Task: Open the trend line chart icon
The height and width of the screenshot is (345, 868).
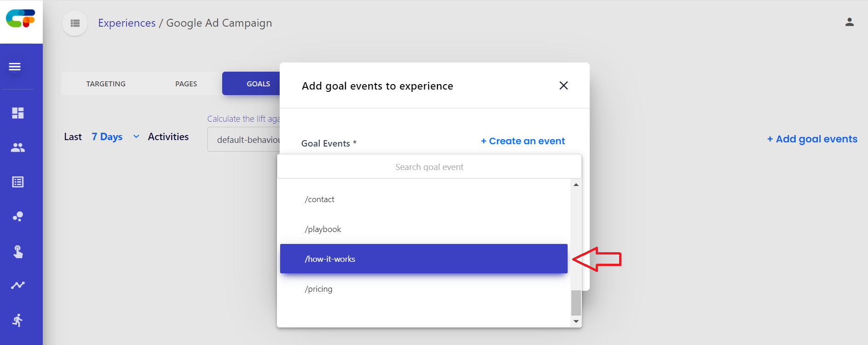Action: pos(18,285)
